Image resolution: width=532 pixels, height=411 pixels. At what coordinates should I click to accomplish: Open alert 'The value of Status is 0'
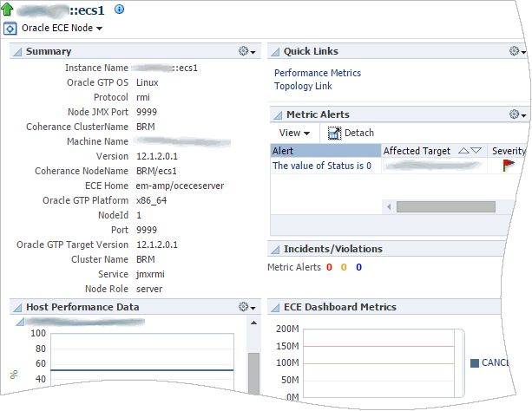322,166
